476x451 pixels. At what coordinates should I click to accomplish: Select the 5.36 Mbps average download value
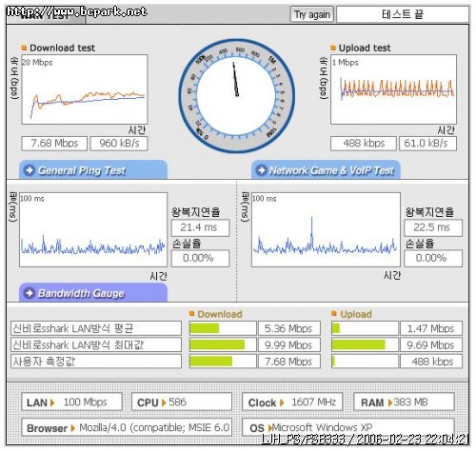click(289, 328)
